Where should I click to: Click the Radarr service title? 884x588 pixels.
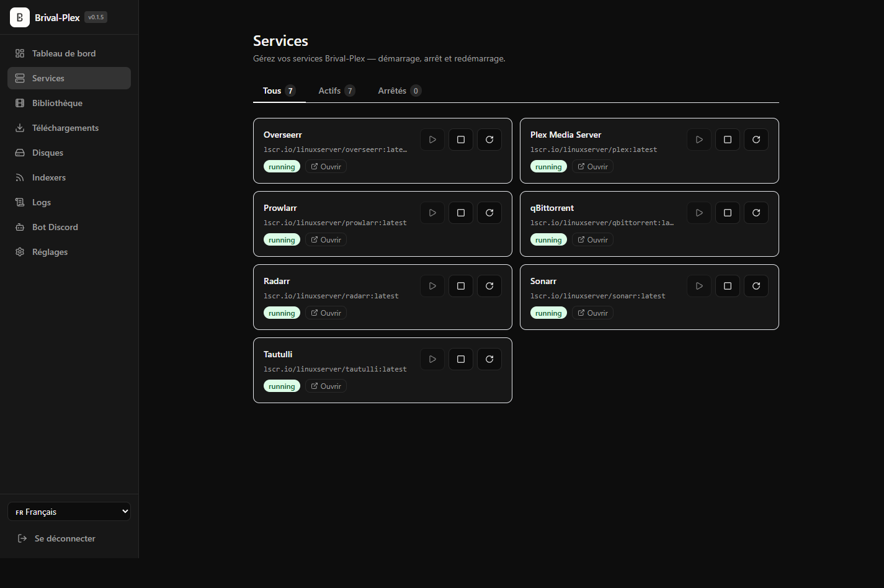tap(277, 281)
